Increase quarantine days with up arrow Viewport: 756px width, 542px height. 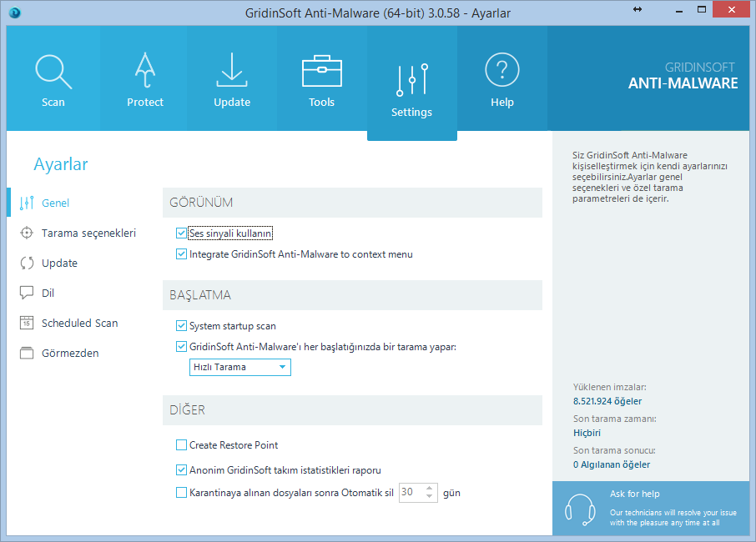pos(430,488)
